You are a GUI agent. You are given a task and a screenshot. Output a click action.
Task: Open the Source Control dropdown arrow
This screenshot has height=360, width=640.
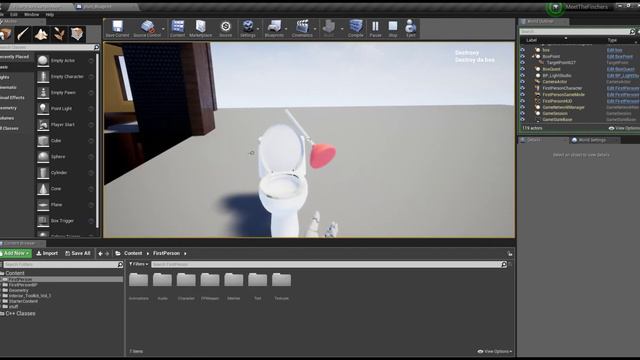(163, 29)
